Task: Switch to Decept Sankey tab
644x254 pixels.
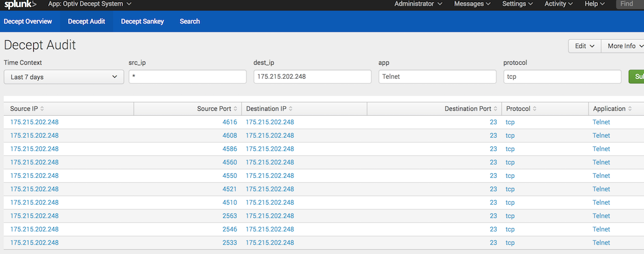Action: [x=142, y=21]
